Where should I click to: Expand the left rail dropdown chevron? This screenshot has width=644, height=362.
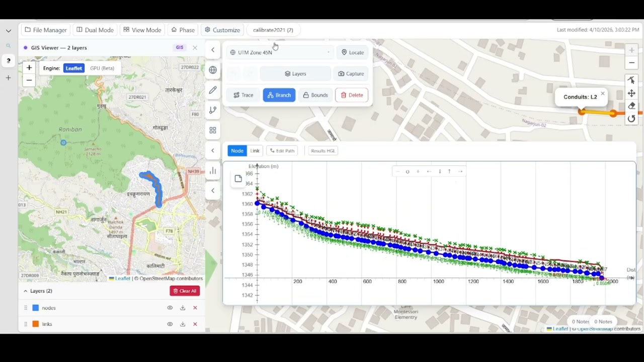pos(9,31)
